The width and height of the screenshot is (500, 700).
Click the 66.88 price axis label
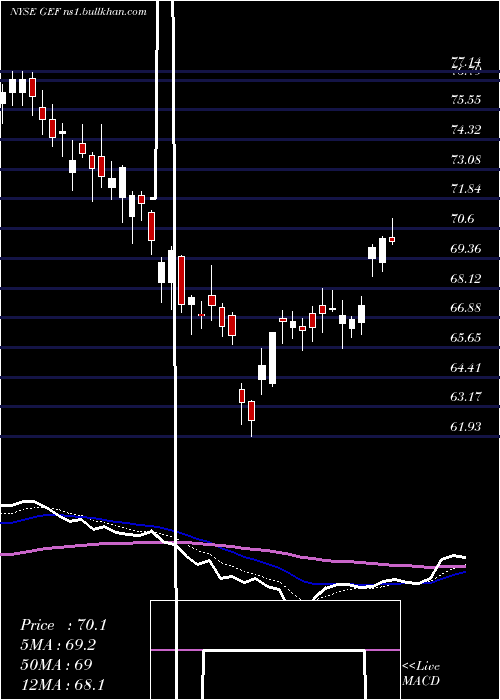[x=466, y=308]
